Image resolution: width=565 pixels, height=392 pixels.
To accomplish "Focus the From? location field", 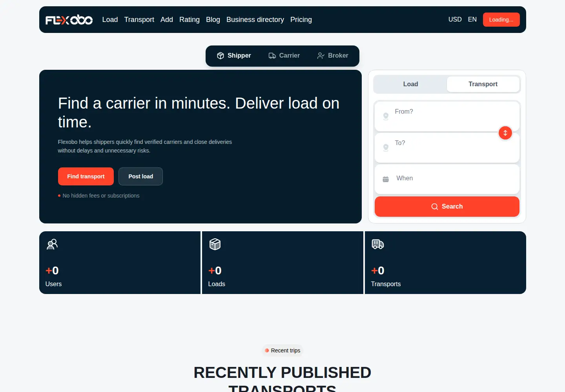I will (x=447, y=116).
